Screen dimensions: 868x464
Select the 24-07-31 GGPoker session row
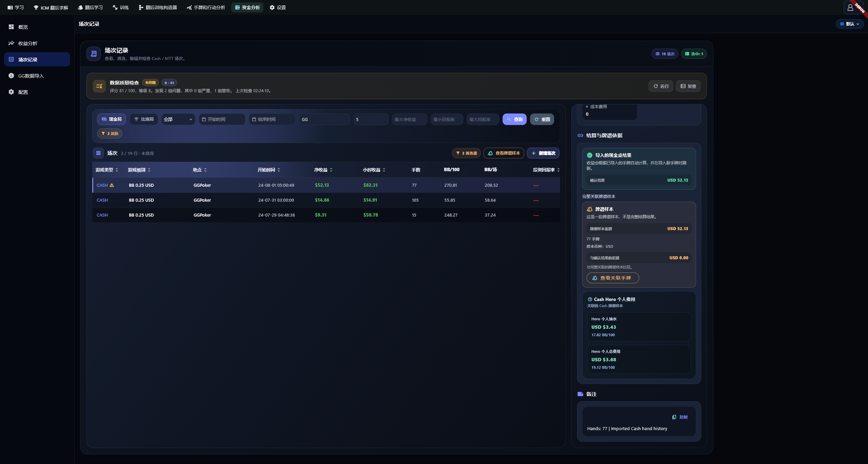click(x=326, y=200)
